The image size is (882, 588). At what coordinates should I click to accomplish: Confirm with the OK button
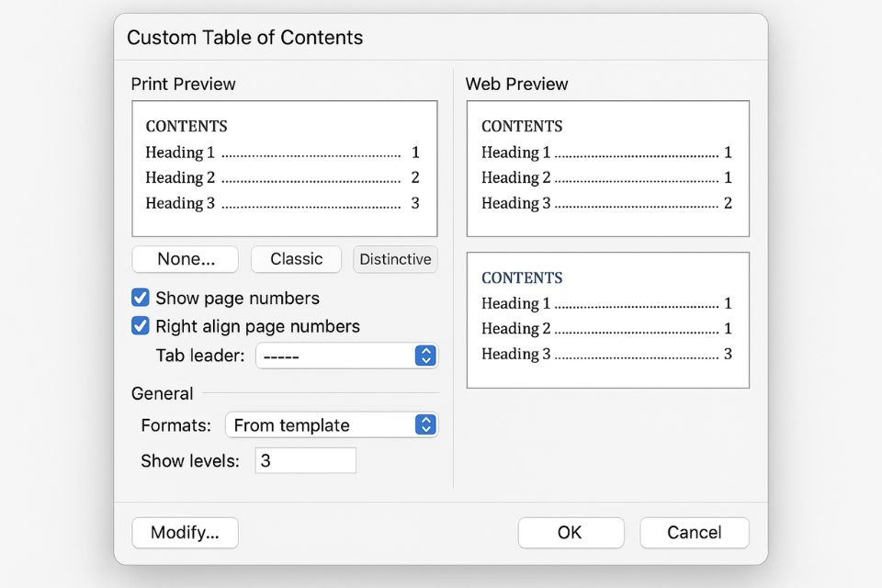pyautogui.click(x=571, y=532)
